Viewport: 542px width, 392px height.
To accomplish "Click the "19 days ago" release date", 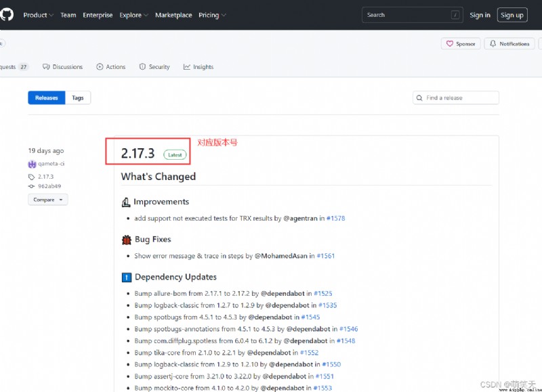I will [46, 150].
